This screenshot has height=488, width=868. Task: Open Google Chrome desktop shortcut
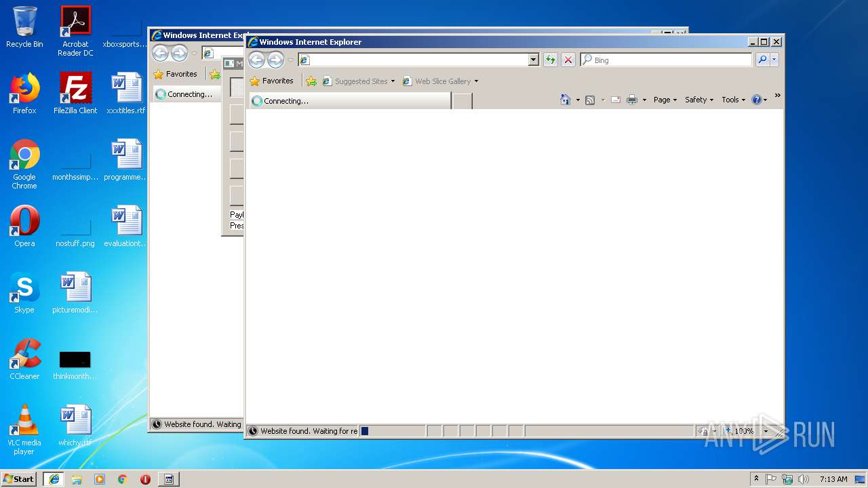[24, 164]
